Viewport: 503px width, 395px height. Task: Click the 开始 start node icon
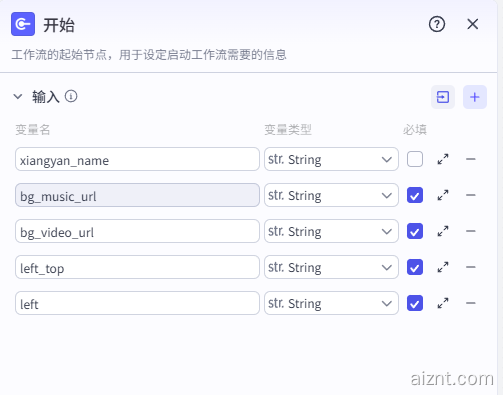pos(23,24)
